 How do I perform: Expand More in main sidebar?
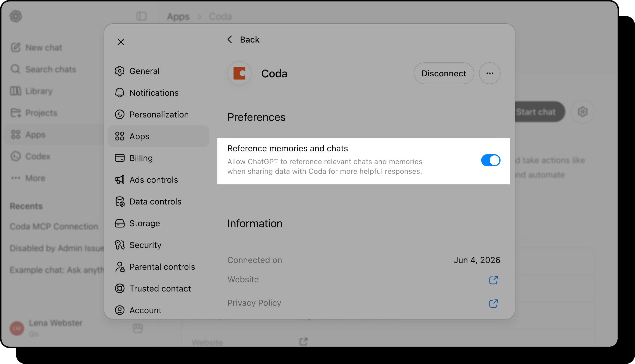coord(28,178)
